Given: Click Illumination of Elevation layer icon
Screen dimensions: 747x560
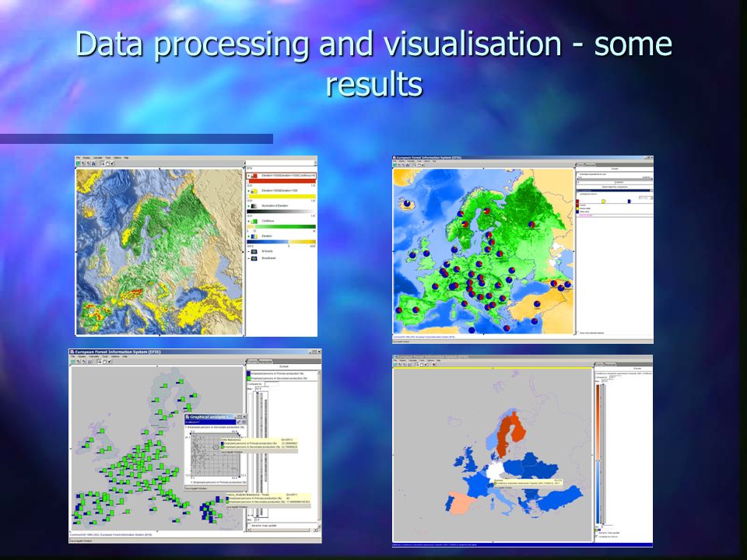Looking at the screenshot, I should [254, 206].
